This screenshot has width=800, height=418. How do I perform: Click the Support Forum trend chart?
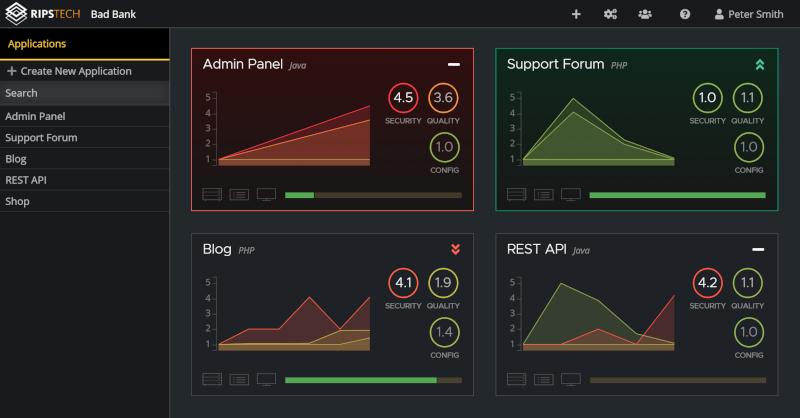click(x=592, y=129)
